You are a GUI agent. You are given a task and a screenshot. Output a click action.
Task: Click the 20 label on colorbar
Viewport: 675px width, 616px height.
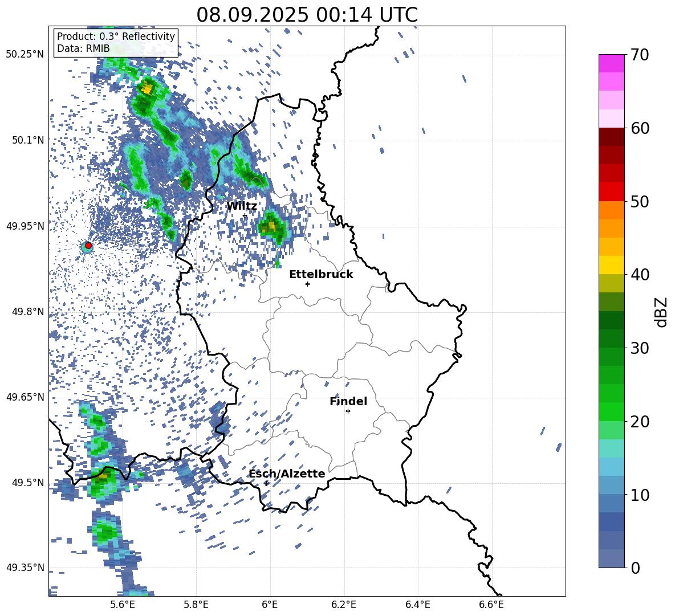639,421
